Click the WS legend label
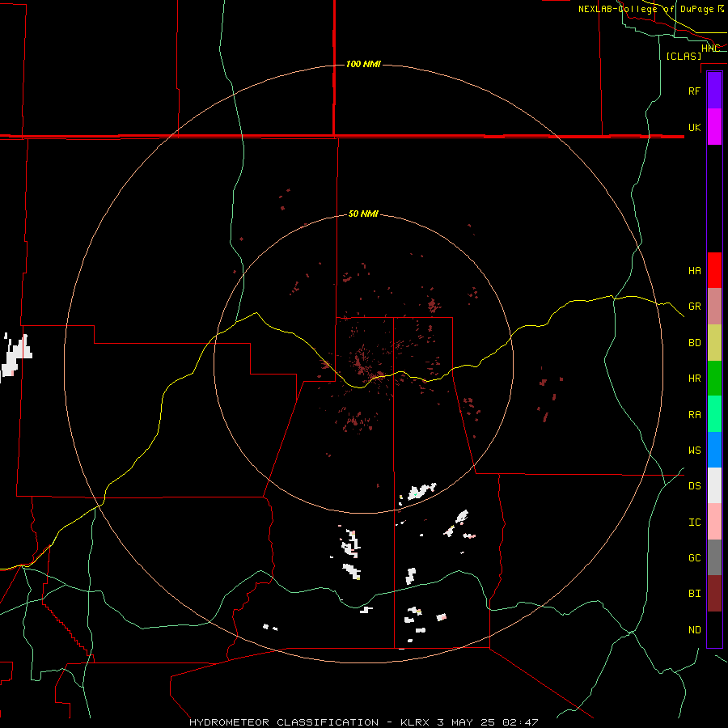This screenshot has height=728, width=728. [694, 451]
